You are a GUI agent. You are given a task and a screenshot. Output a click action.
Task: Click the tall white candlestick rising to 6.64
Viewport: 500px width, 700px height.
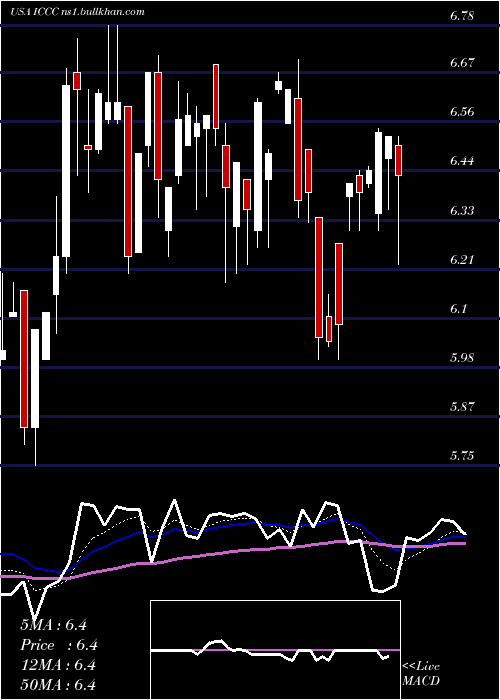pos(66,171)
